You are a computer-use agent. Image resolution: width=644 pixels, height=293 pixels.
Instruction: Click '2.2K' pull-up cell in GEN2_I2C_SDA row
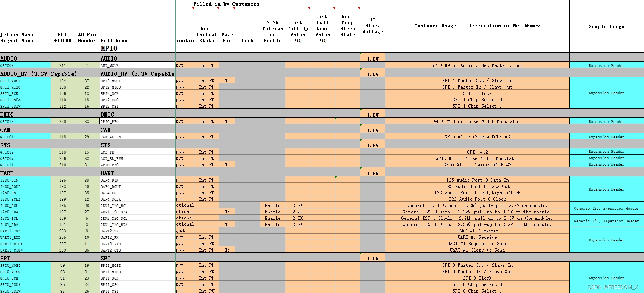coord(298,224)
